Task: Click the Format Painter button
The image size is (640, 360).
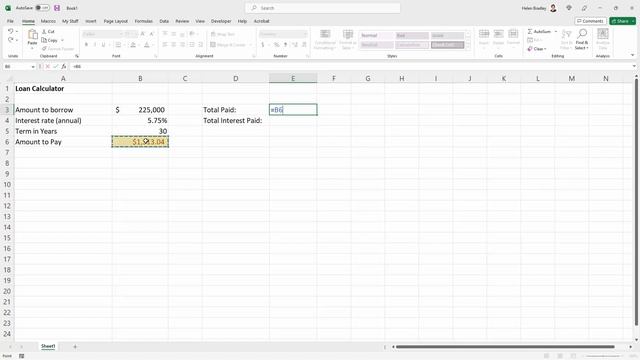Action: click(58, 49)
